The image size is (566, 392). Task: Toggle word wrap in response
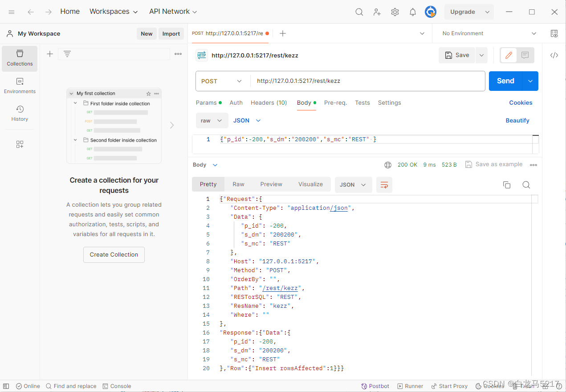(x=384, y=185)
